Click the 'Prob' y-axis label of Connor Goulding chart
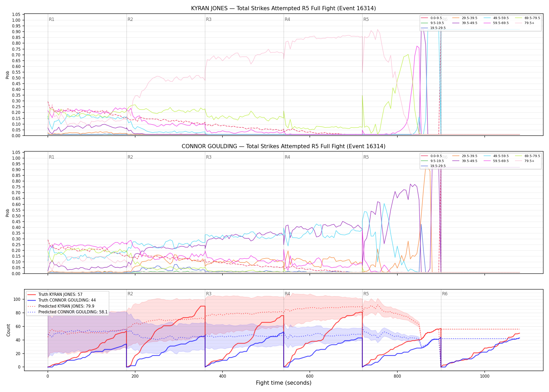The height and width of the screenshot is (392, 549). click(x=8, y=213)
